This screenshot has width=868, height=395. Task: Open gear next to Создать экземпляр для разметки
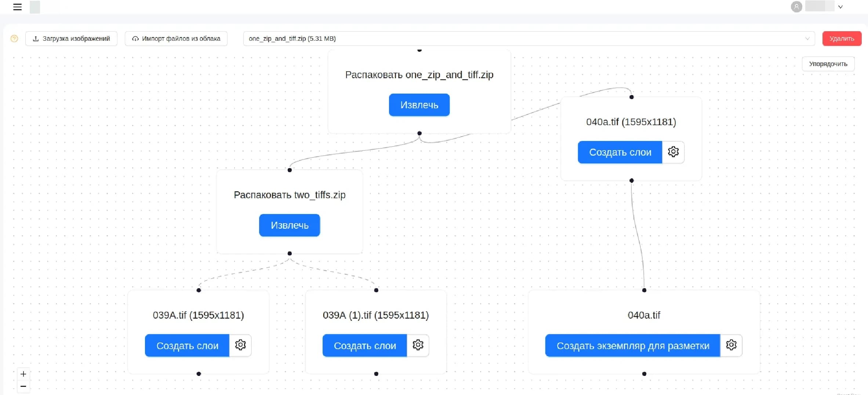click(x=731, y=345)
